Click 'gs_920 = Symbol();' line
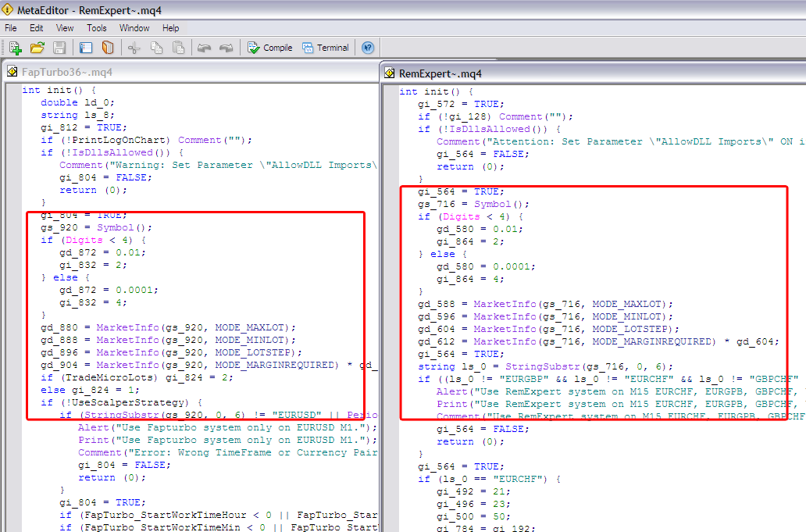Screen dimensions: 806x532 point(96,227)
